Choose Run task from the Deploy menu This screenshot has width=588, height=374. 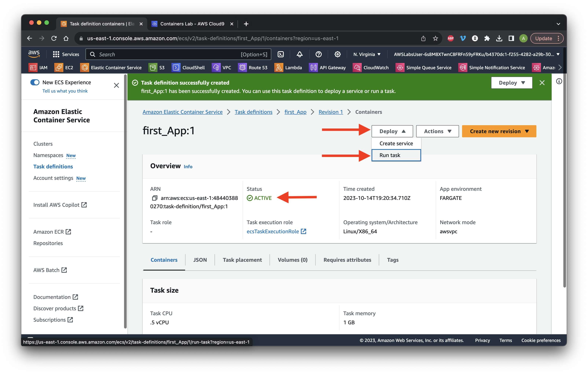(x=396, y=155)
